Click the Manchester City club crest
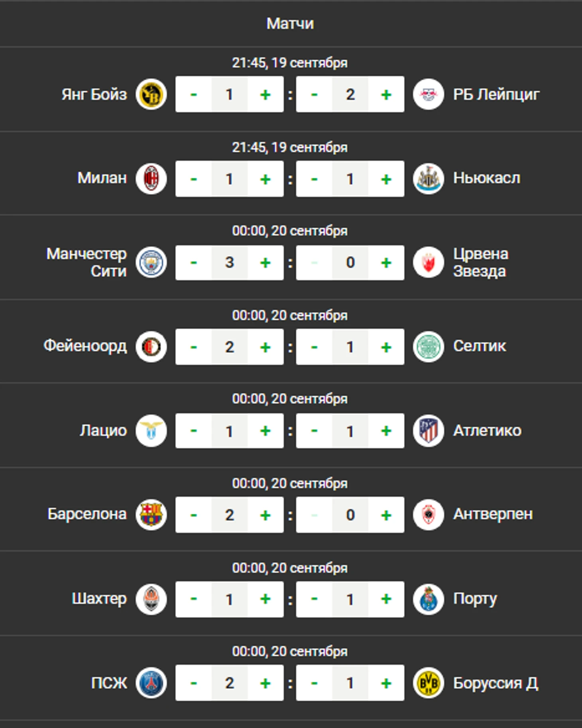This screenshot has width=582, height=728. 151,262
